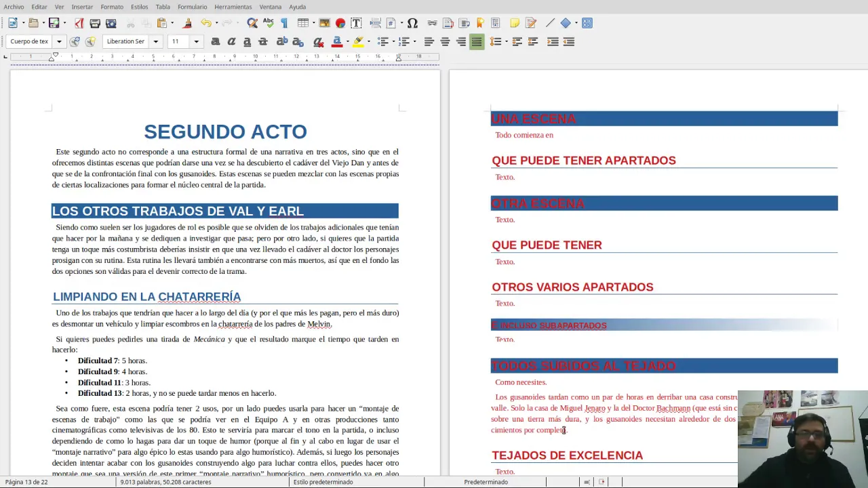Image resolution: width=868 pixels, height=488 pixels.
Task: Open the Insertar menu
Action: (x=82, y=7)
